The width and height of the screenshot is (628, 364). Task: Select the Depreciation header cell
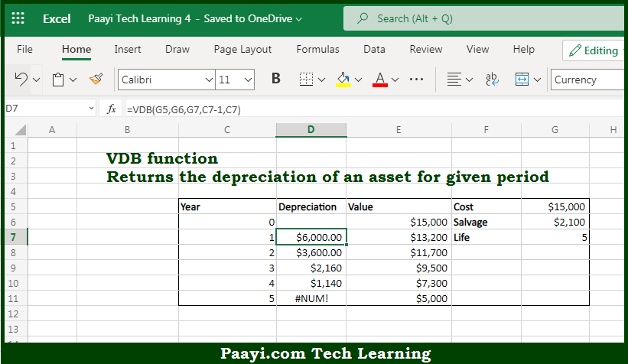pos(311,206)
